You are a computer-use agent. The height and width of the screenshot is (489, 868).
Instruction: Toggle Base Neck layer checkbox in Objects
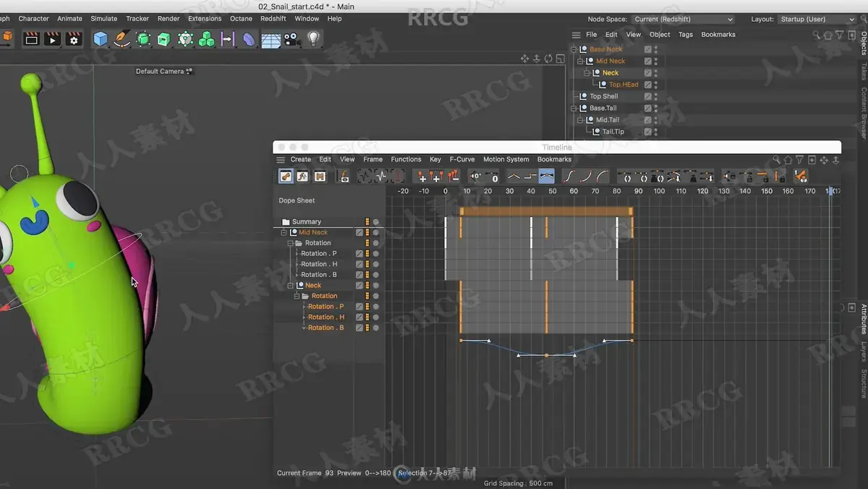pos(648,49)
